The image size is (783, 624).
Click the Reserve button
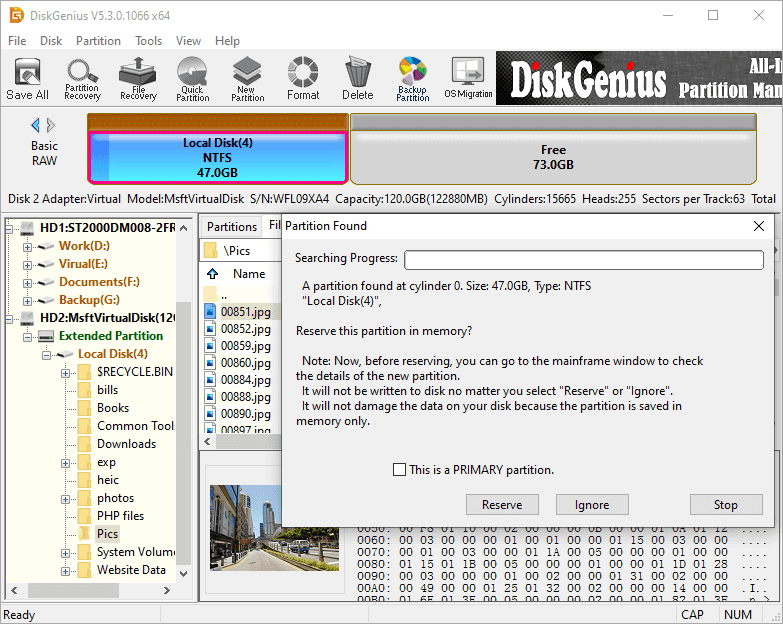coord(501,505)
